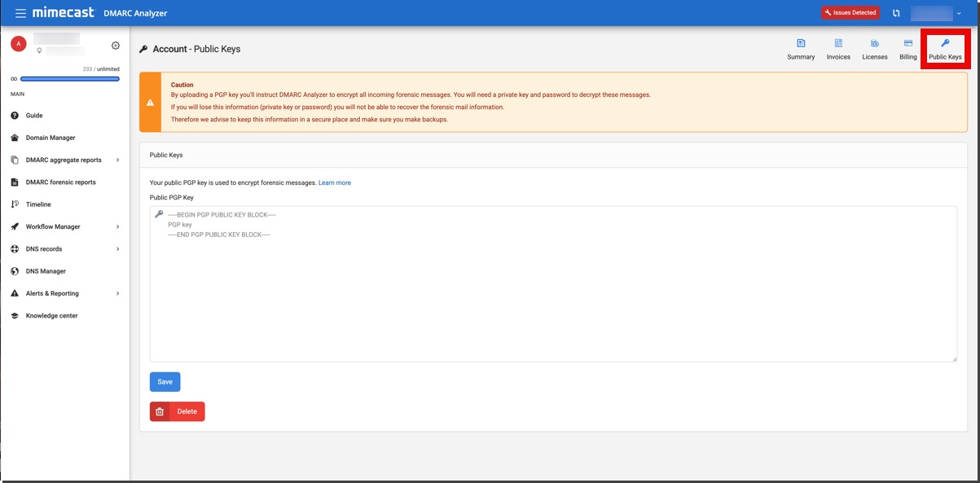This screenshot has width=980, height=483.
Task: Expand DMARC aggregate reports chevron
Action: 118,160
